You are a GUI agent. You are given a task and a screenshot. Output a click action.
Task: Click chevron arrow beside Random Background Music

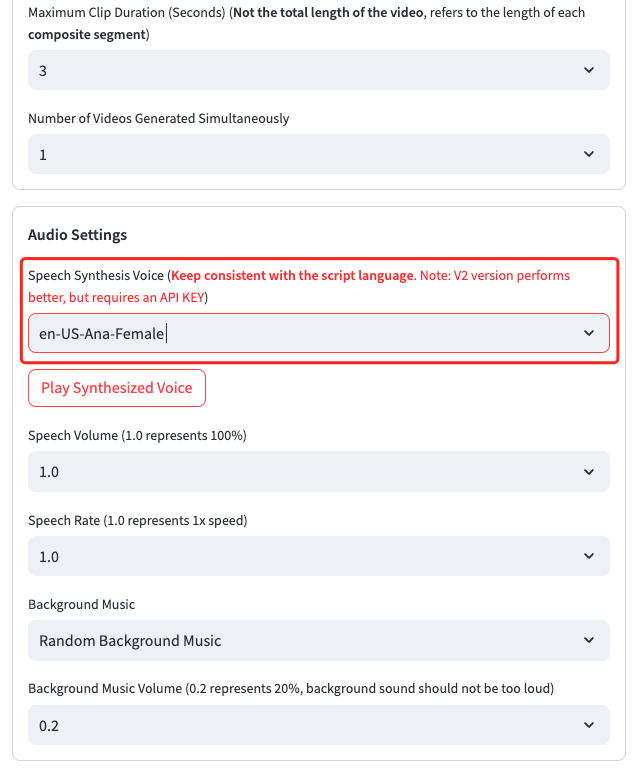[x=588, y=641]
